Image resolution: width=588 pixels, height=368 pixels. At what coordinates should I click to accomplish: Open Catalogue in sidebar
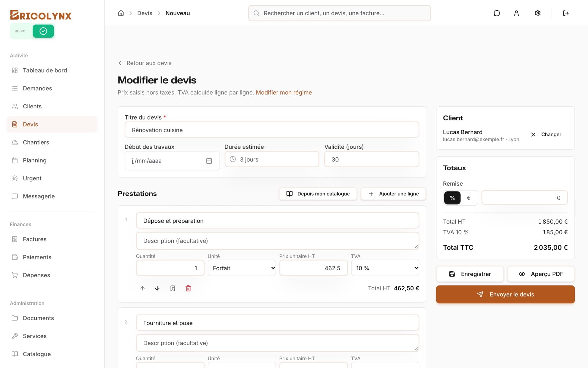pyautogui.click(x=52, y=354)
